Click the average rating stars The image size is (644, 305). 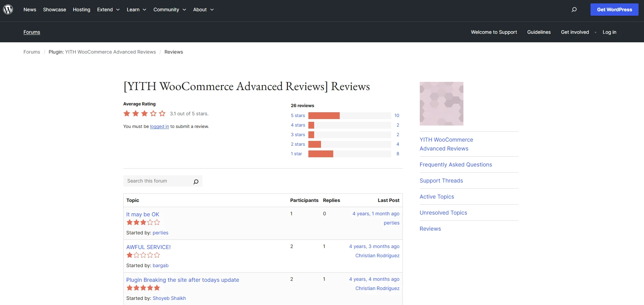[x=144, y=114]
